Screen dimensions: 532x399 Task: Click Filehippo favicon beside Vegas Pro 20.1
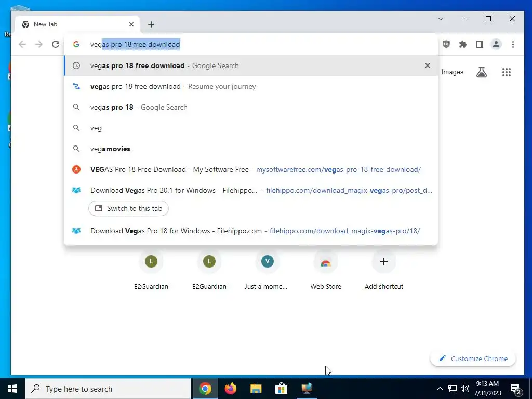(x=76, y=190)
